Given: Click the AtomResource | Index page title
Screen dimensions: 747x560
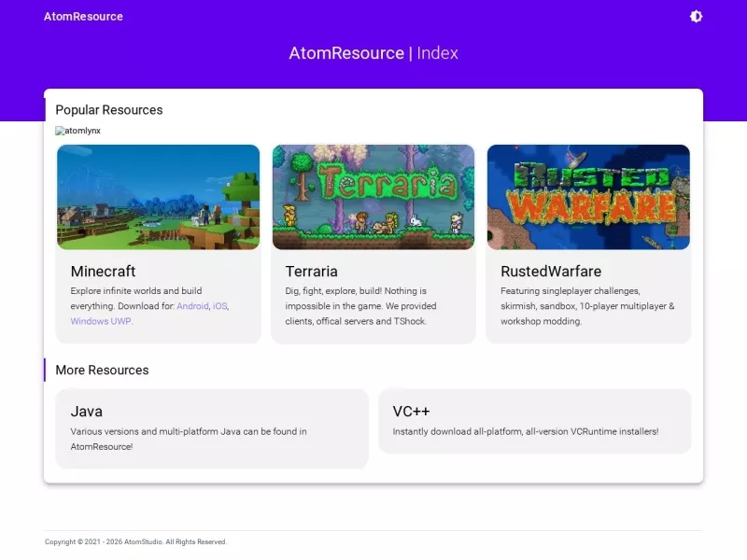Looking at the screenshot, I should (x=373, y=53).
